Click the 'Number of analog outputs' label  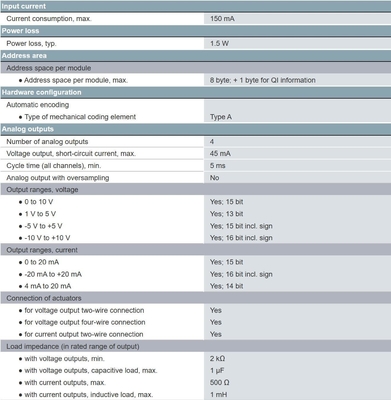tap(47, 142)
